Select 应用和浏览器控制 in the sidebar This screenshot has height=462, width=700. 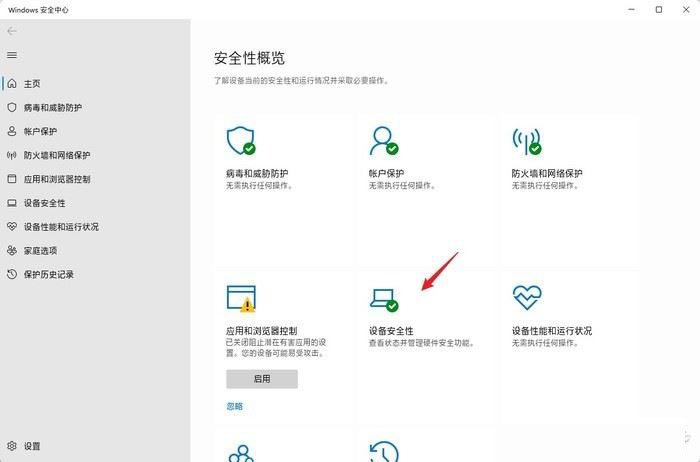click(57, 179)
